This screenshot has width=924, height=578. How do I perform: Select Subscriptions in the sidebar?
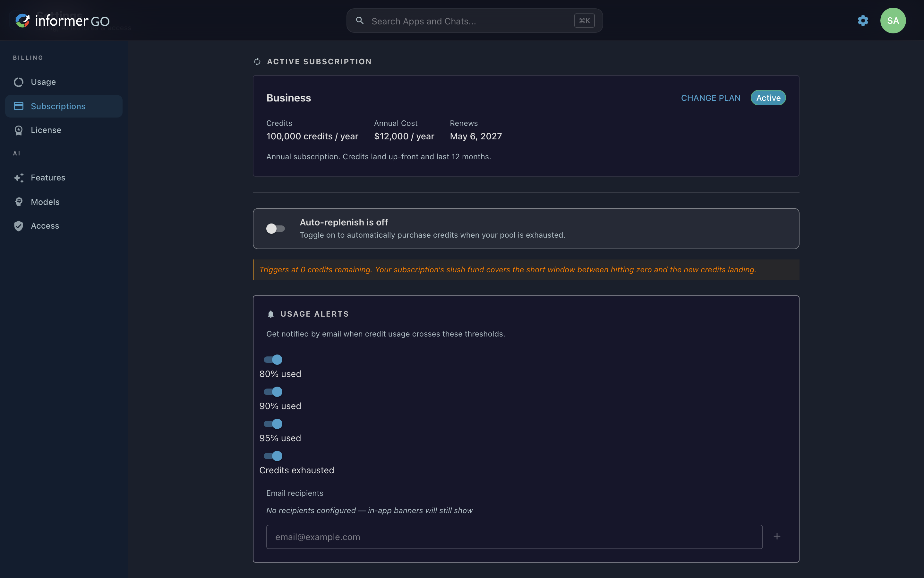click(x=64, y=106)
